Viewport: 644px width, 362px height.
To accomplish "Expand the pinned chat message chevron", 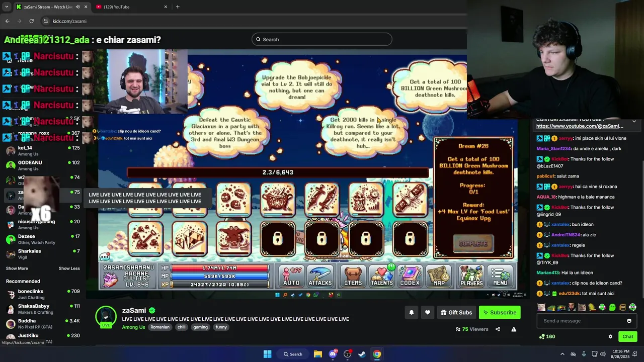I will [x=634, y=121].
